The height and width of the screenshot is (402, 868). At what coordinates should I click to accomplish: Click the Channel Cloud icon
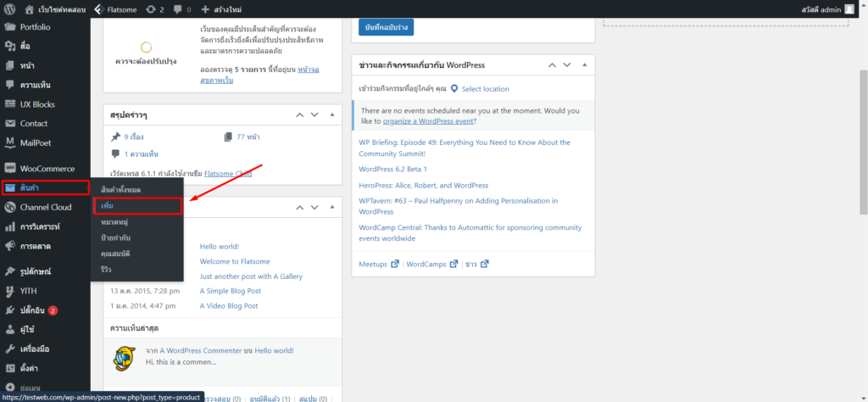point(9,207)
